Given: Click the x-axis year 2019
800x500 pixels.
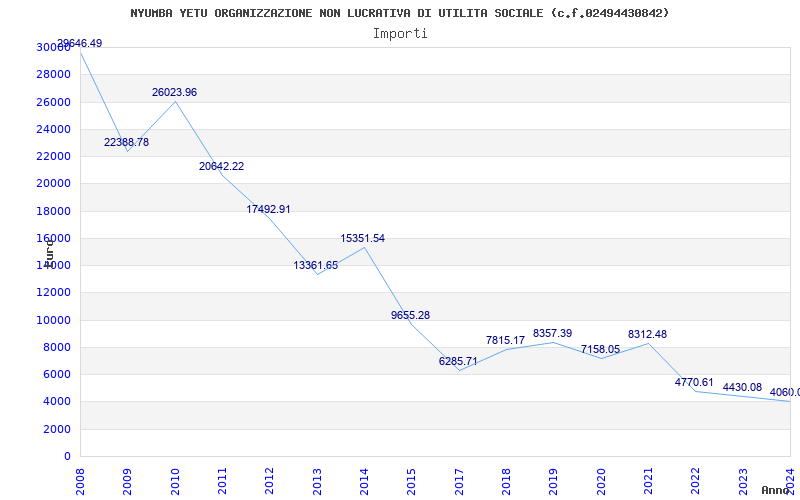Looking at the screenshot, I should click(x=554, y=481).
